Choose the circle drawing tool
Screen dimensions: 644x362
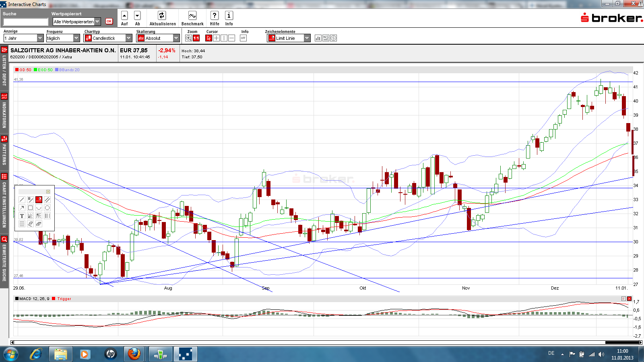[47, 208]
